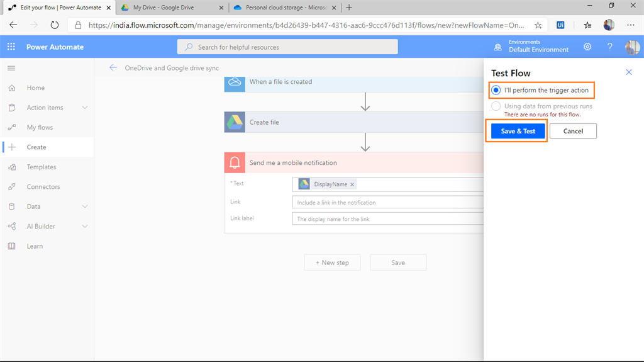The image size is (644, 362).
Task: Click the Link input field
Action: pyautogui.click(x=387, y=202)
